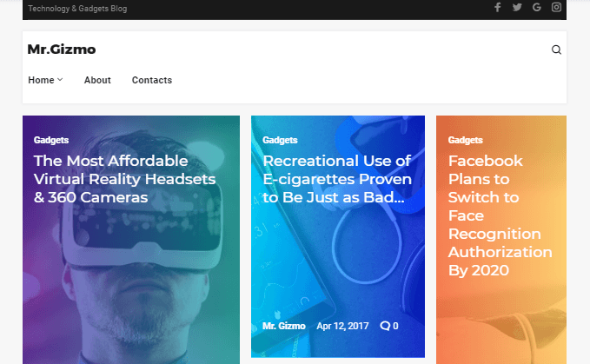
Task: Open the Facebook Face Recognition article title
Action: [501, 215]
